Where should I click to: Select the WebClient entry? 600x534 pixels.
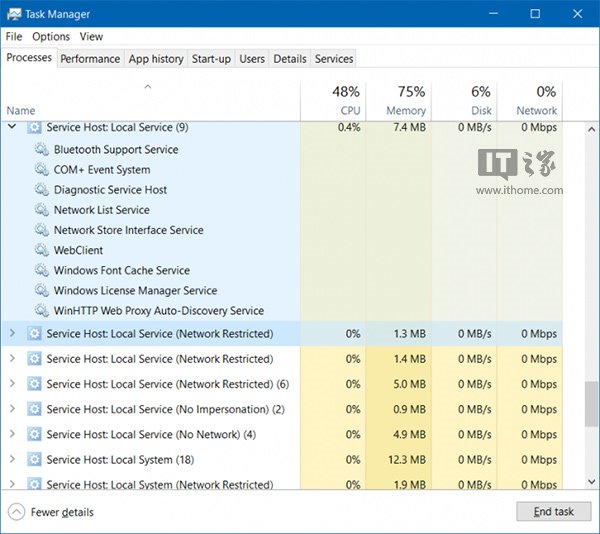[78, 250]
